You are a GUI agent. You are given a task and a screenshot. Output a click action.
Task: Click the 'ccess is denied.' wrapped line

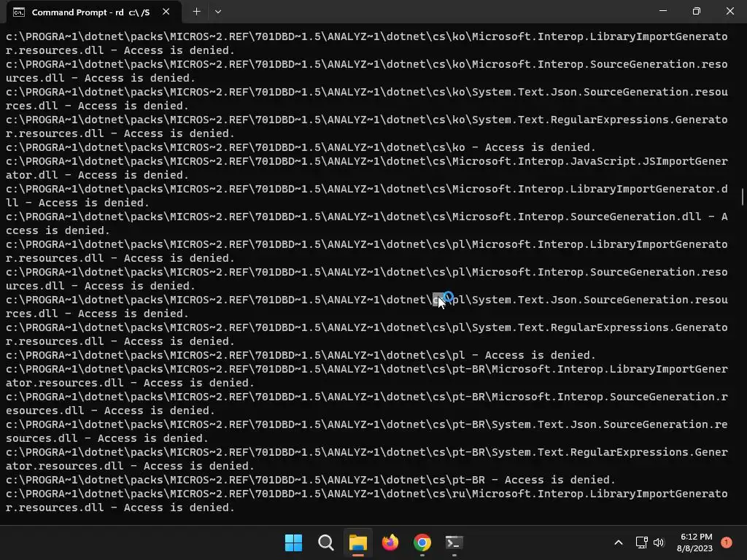point(58,230)
